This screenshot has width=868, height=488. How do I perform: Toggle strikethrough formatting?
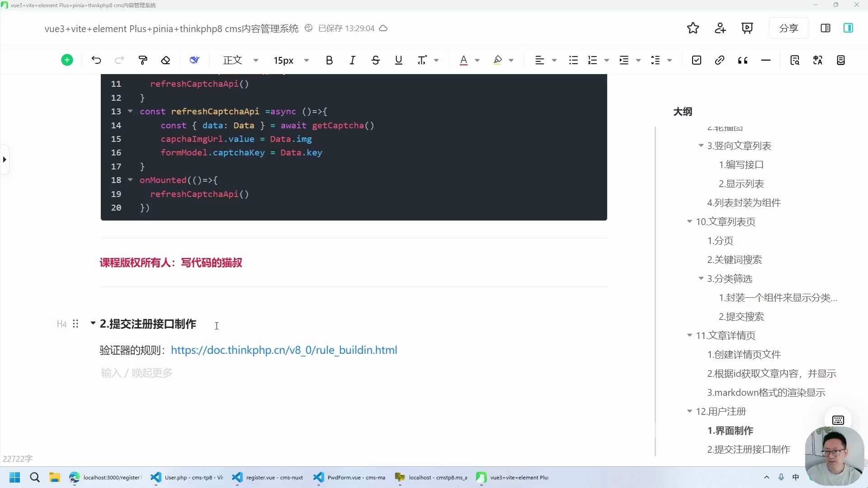(375, 60)
